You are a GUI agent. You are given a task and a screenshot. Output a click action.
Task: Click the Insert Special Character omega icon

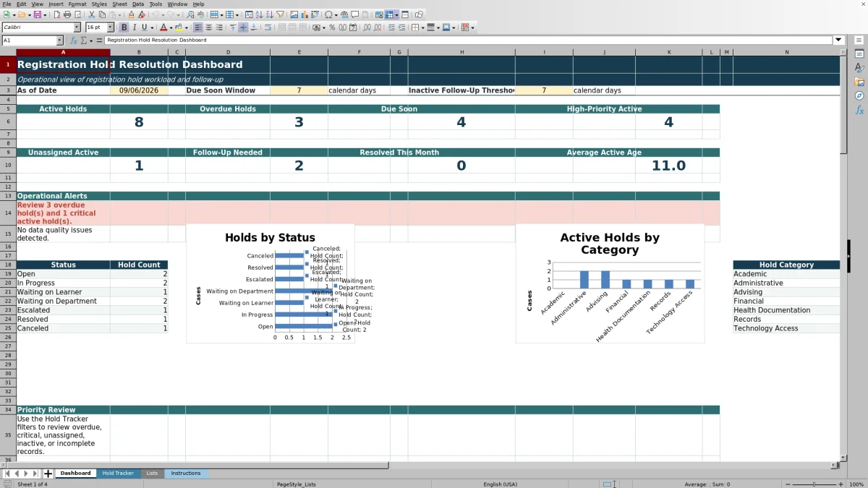point(328,14)
